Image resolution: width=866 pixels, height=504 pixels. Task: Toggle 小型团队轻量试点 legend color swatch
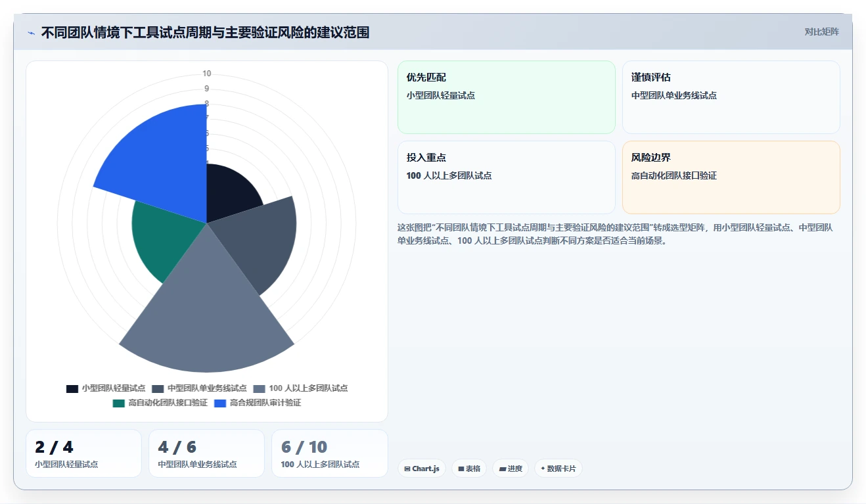(72, 388)
